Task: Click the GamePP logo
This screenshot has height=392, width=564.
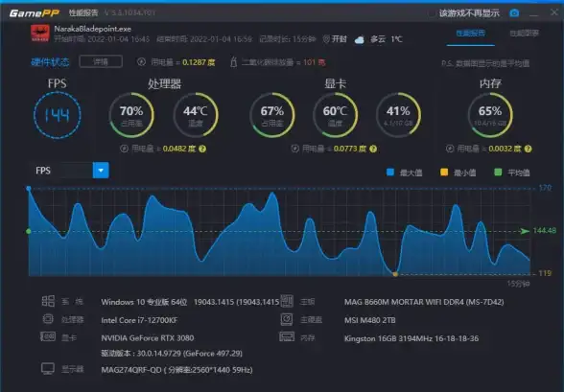Action: click(x=35, y=13)
